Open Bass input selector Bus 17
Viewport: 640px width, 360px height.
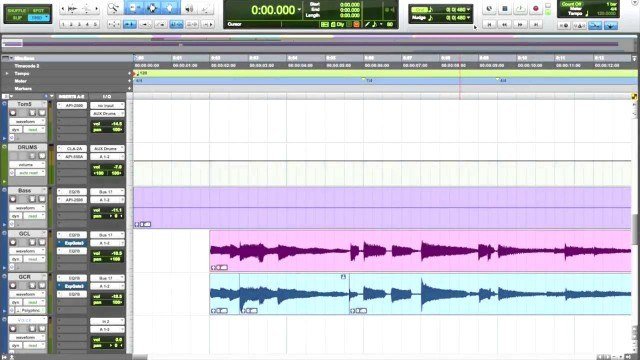107,192
